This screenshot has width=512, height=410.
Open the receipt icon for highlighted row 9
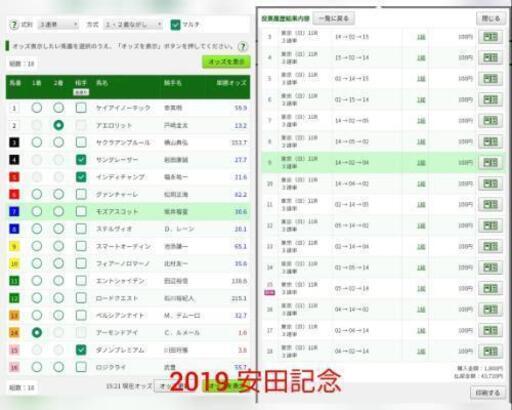coord(490,163)
